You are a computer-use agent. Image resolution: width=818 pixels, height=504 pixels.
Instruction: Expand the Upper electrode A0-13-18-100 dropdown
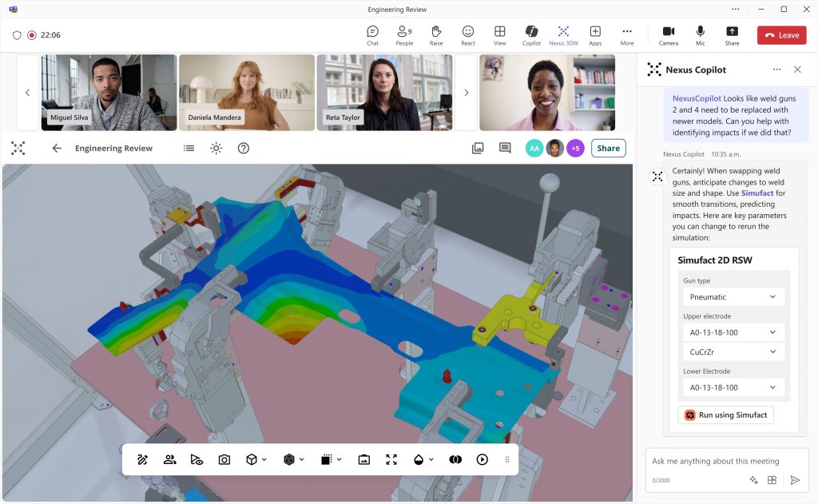[733, 331]
